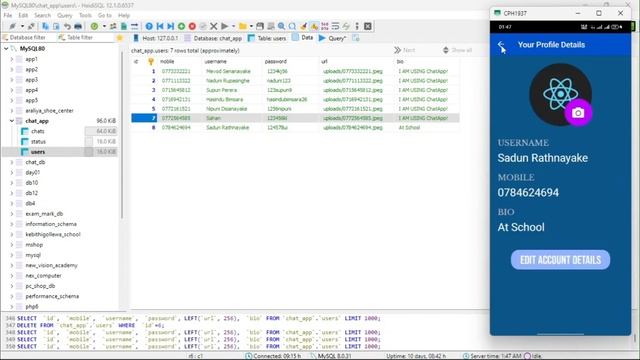Sort by the mobile column header
Viewport: 640px width, 360px height.
tap(179, 62)
